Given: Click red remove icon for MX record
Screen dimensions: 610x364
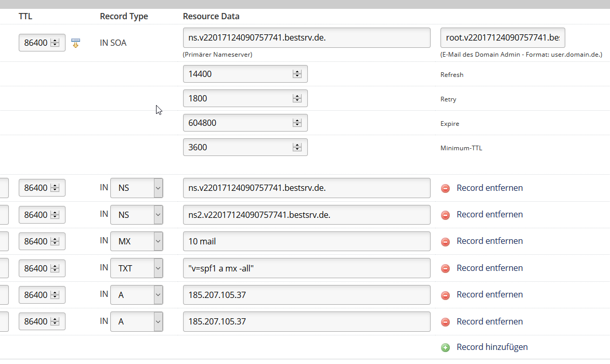Looking at the screenshot, I should tap(445, 242).
